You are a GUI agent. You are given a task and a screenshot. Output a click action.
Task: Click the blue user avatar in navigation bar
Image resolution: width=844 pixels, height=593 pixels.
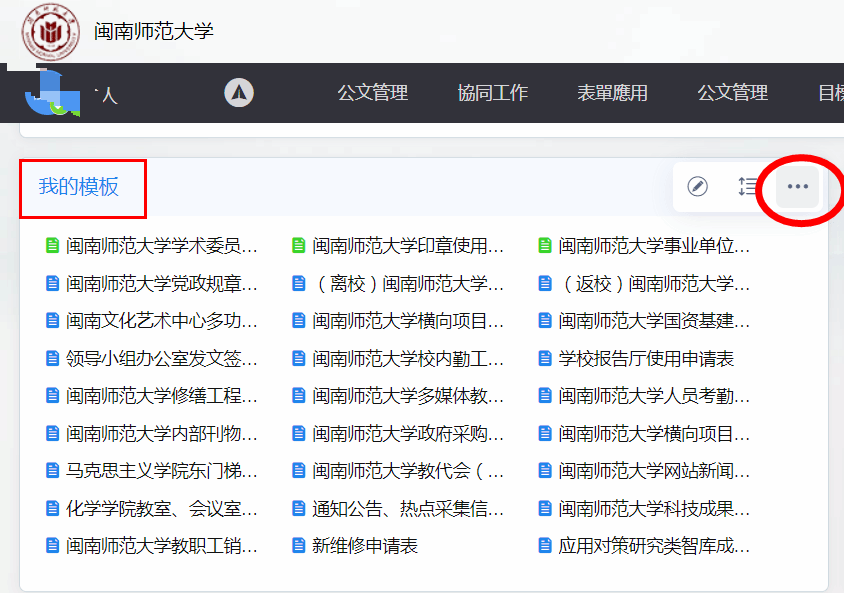pyautogui.click(x=52, y=93)
